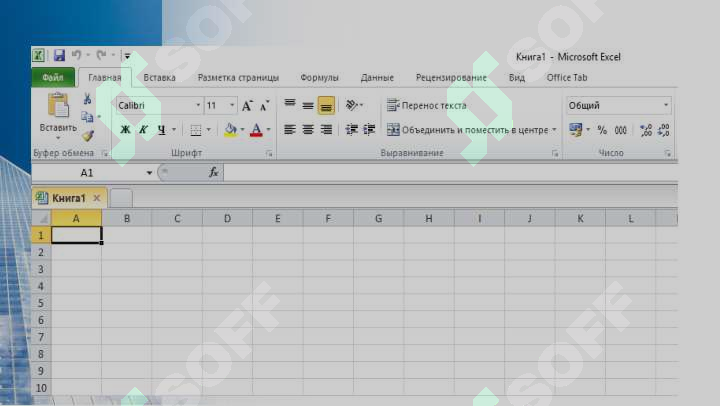Click the Select All corner triangle

click(43, 219)
